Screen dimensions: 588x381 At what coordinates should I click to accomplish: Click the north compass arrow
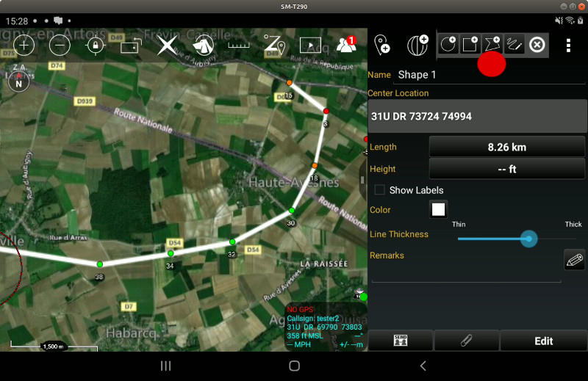click(x=19, y=82)
